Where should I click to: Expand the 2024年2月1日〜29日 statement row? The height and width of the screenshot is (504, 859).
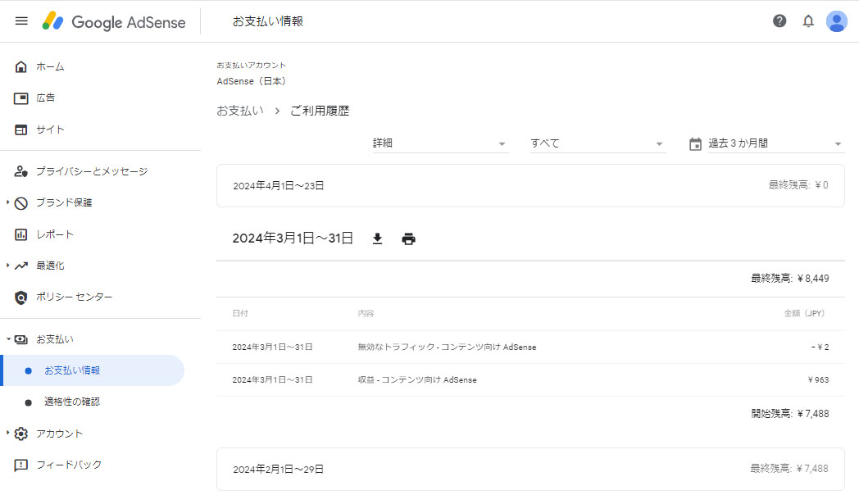click(x=530, y=469)
